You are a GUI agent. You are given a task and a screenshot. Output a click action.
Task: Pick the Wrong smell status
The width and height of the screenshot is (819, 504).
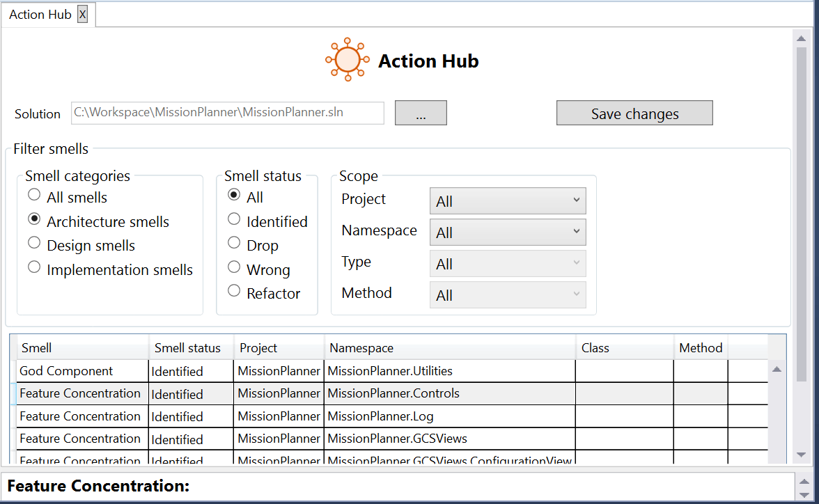(234, 268)
